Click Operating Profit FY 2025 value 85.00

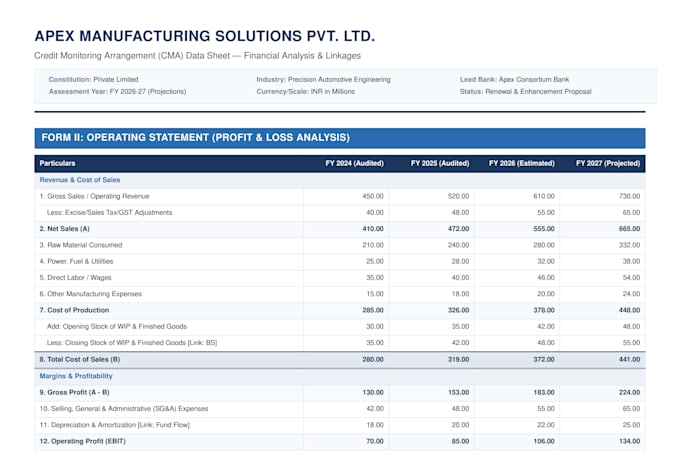460,441
